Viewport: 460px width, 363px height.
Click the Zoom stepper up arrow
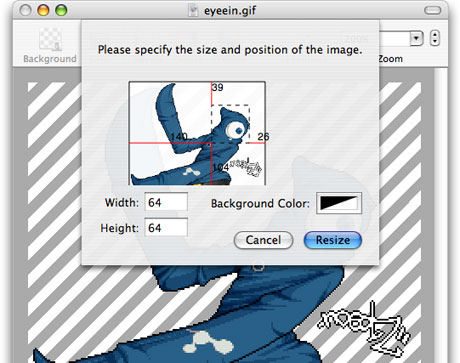435,34
